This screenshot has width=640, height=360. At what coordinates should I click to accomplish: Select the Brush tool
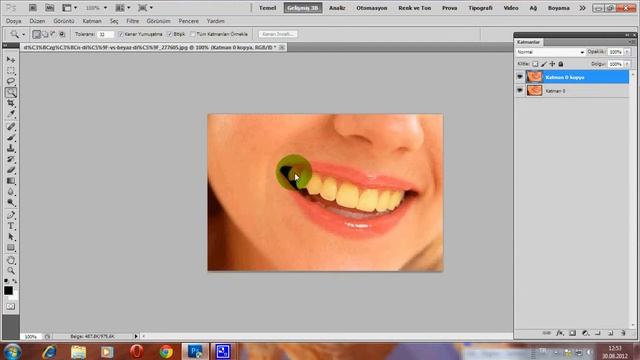click(11, 137)
